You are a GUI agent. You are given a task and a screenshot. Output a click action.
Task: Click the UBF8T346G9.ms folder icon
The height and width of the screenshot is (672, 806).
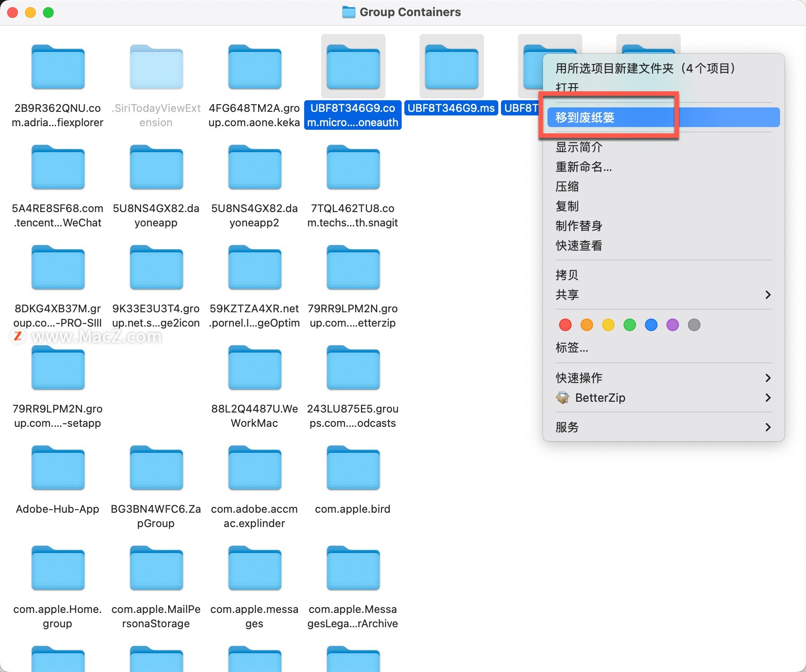pos(452,67)
